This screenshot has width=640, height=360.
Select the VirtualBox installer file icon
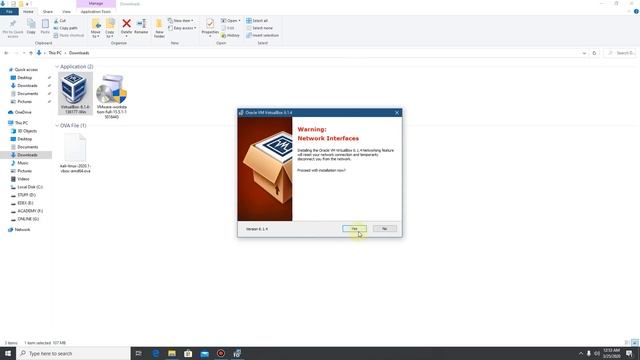tap(75, 93)
